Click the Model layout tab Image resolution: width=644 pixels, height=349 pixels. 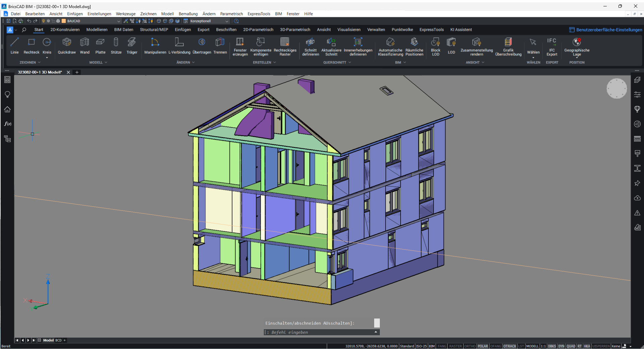pos(48,340)
